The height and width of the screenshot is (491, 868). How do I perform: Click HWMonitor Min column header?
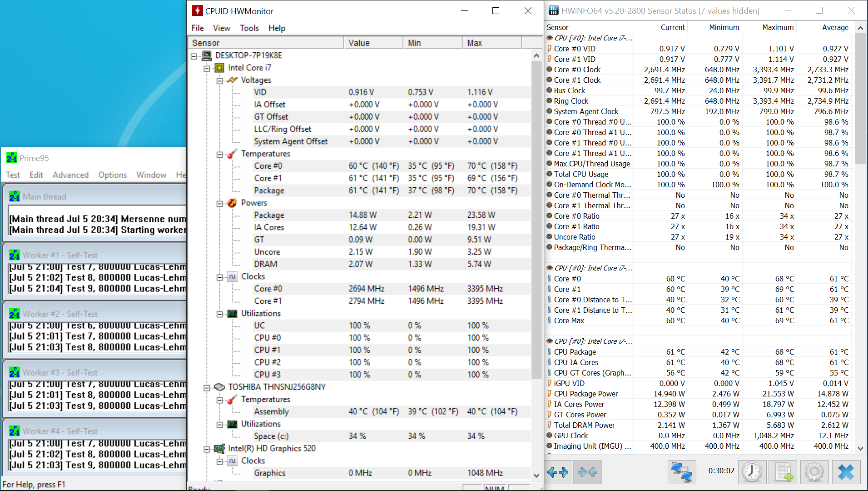point(433,43)
